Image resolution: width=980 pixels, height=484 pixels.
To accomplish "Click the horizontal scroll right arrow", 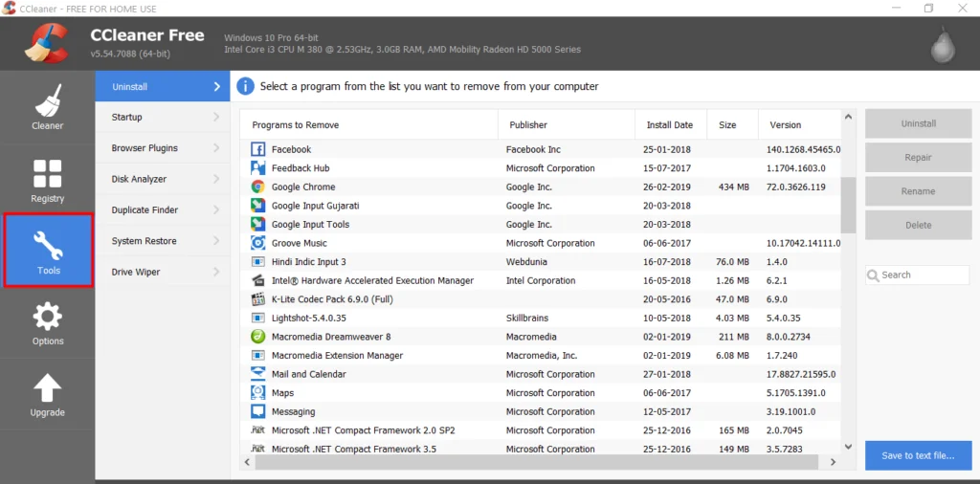I will 833,461.
